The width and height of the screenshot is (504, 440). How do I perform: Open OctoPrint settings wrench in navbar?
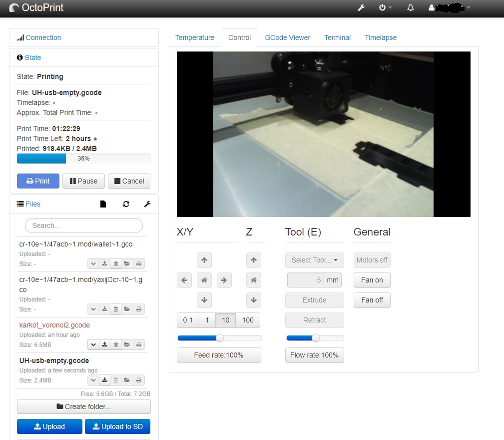pos(361,7)
